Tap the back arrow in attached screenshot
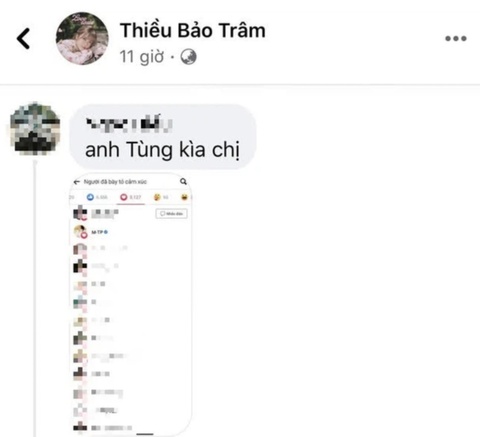This screenshot has height=437, width=480. tap(77, 182)
